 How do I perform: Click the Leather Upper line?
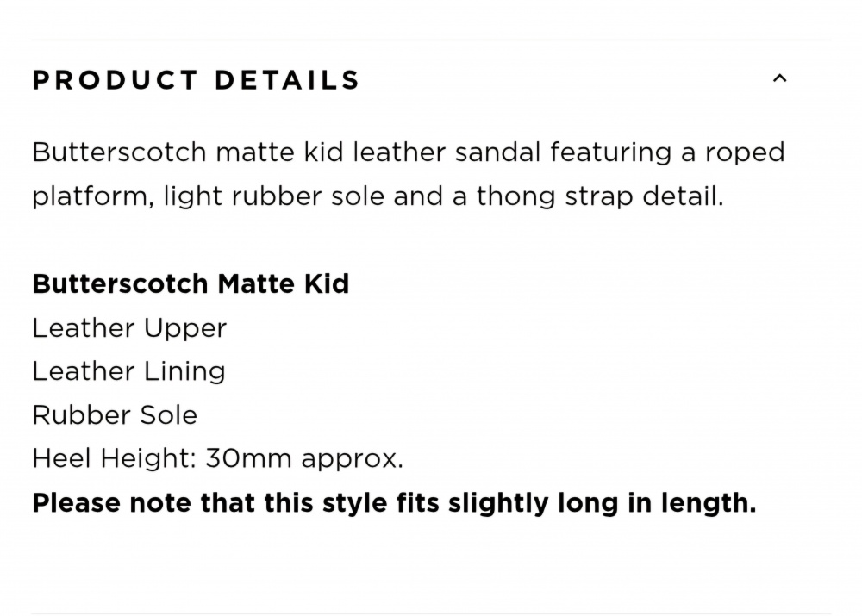tap(129, 328)
